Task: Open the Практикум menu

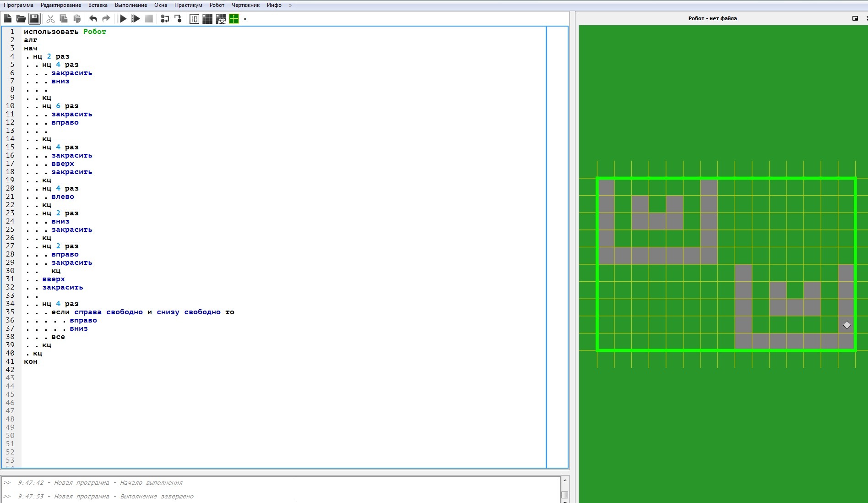Action: pyautogui.click(x=188, y=5)
